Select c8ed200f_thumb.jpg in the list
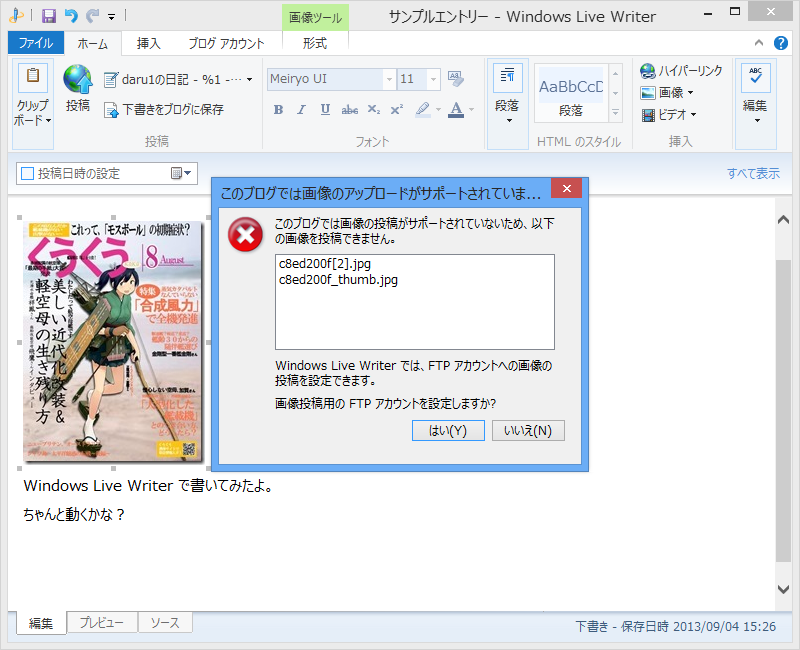 pos(338,280)
